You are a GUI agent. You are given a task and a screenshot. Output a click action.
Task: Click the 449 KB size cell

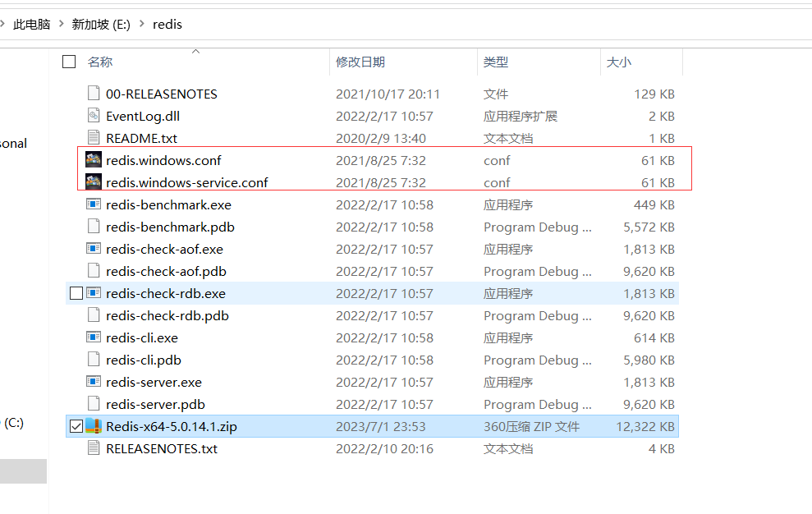(x=654, y=204)
